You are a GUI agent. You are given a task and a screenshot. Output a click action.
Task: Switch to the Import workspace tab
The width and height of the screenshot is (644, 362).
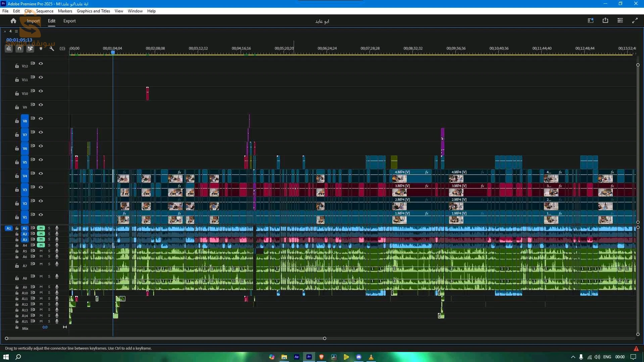click(x=33, y=21)
